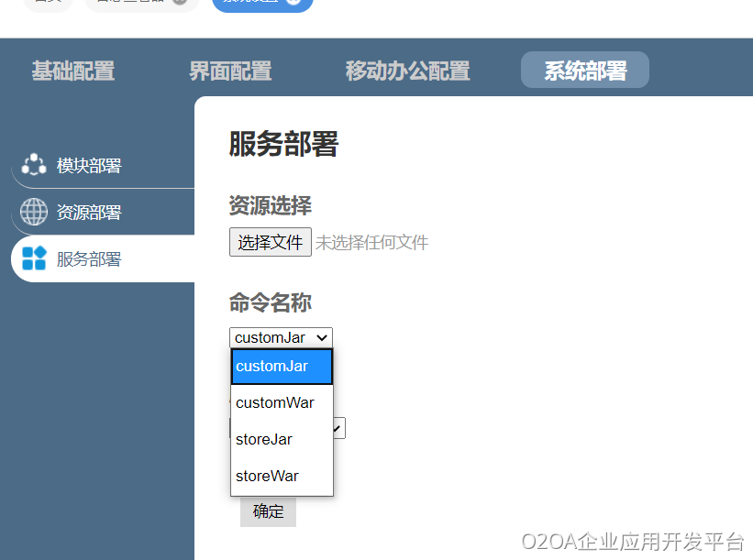This screenshot has height=560, width=753.
Task: Open the 界面配置 tab
Action: pos(230,71)
